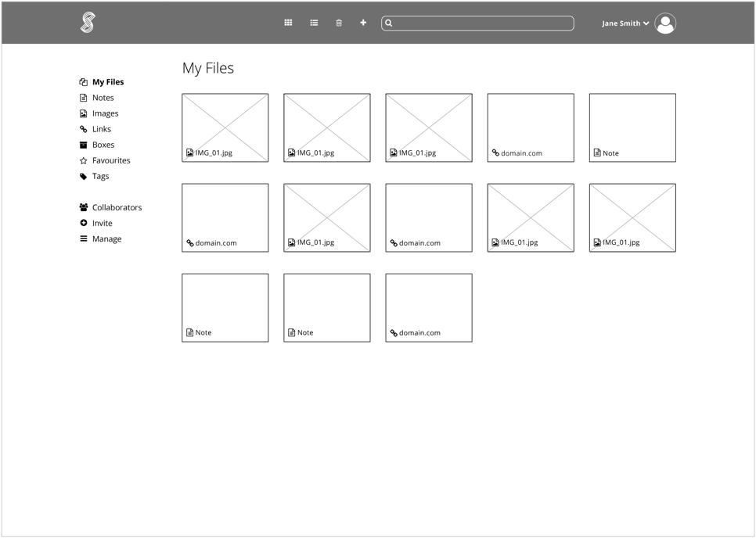Click the Images sidebar icon

[x=84, y=113]
